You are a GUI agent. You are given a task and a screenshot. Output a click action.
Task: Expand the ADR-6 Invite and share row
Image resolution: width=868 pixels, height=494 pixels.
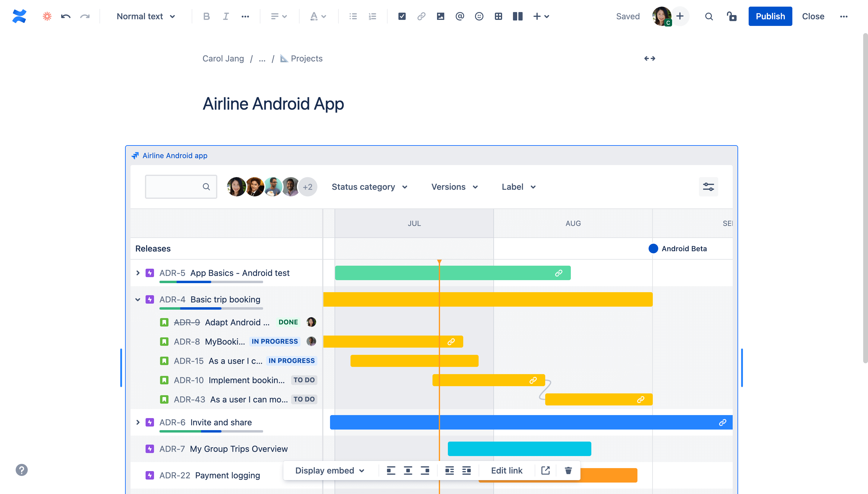click(x=137, y=422)
